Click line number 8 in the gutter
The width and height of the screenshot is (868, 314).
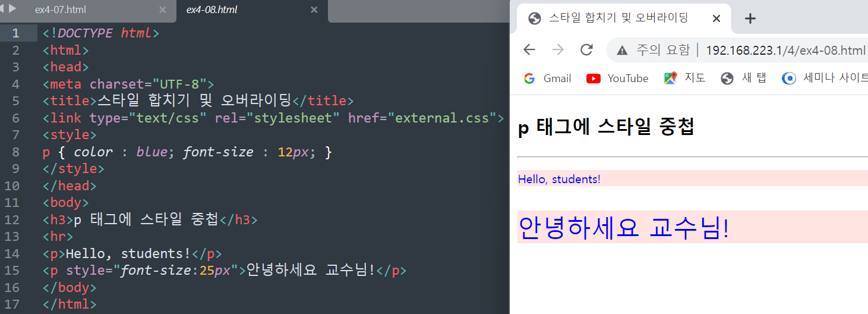tap(16, 152)
